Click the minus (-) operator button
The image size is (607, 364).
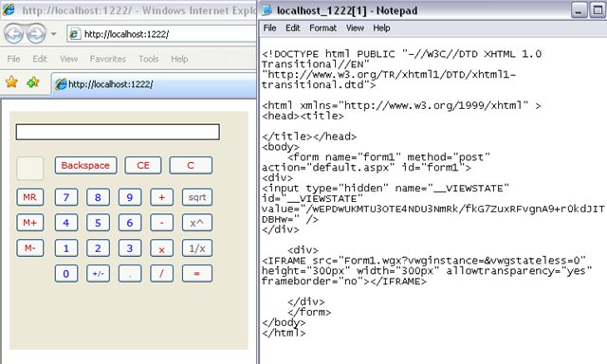[x=161, y=223]
